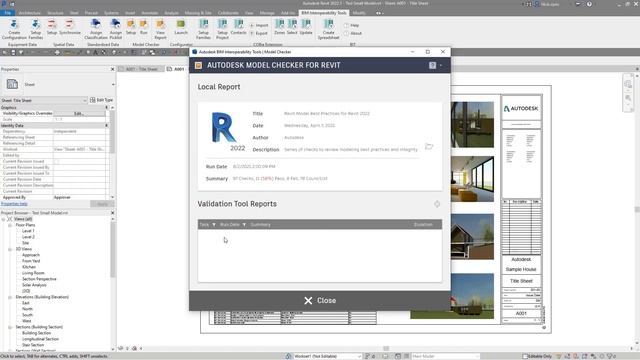Open View Report in Model Checker panel
Screen dimensions: 640x360
[160, 29]
